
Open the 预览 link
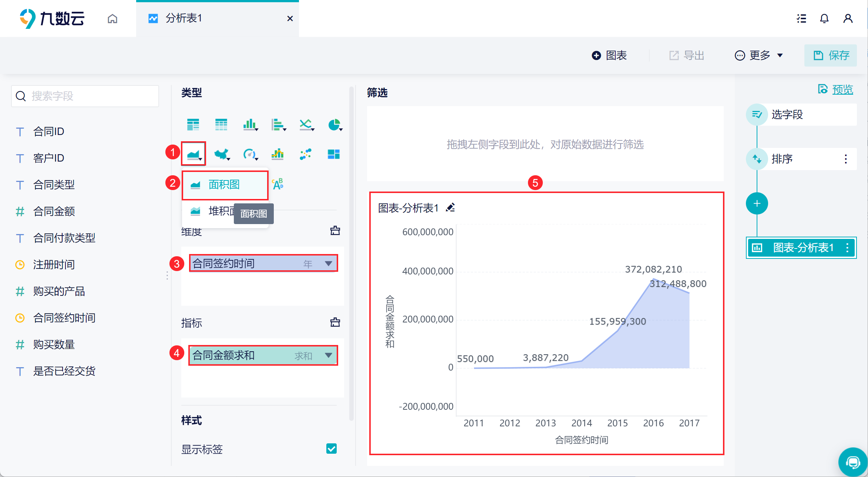[842, 89]
